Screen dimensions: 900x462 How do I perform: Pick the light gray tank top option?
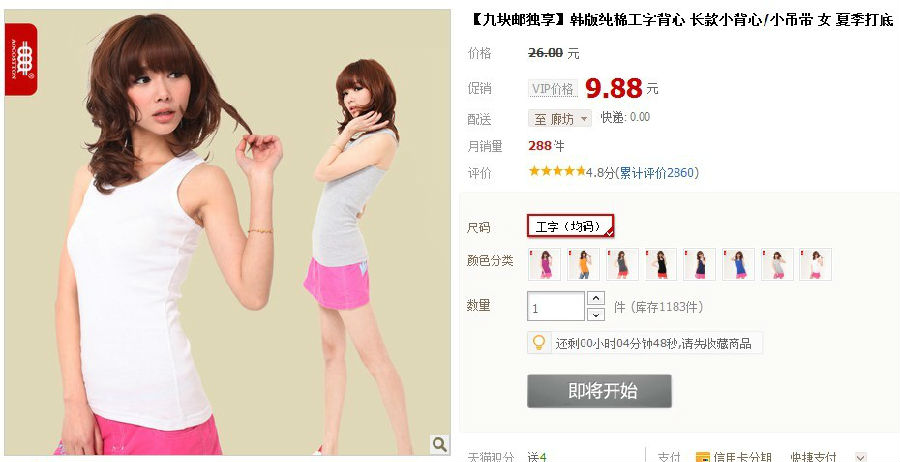pos(777,264)
